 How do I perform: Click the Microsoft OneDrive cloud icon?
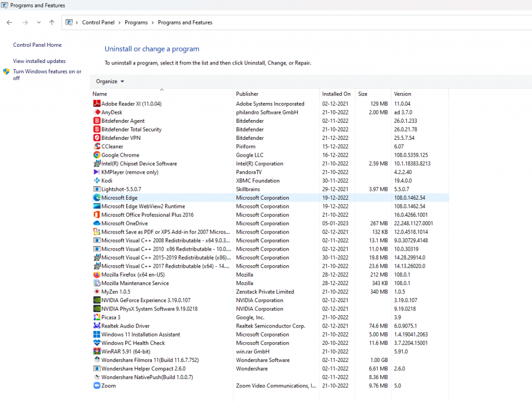tap(97, 223)
